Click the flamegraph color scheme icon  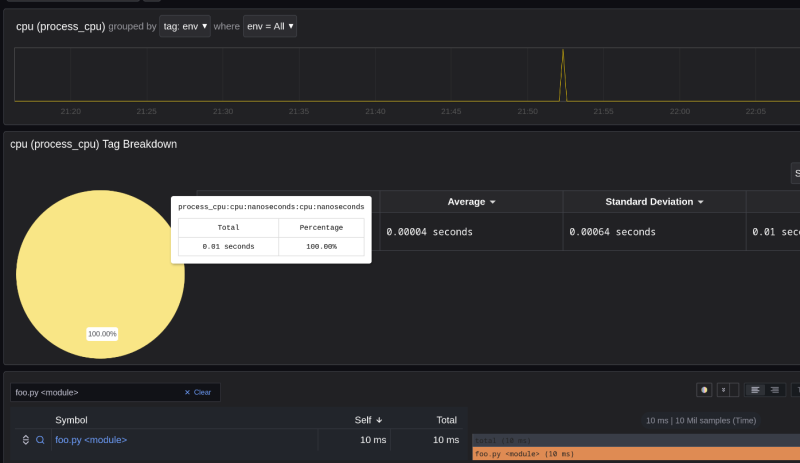coord(705,390)
